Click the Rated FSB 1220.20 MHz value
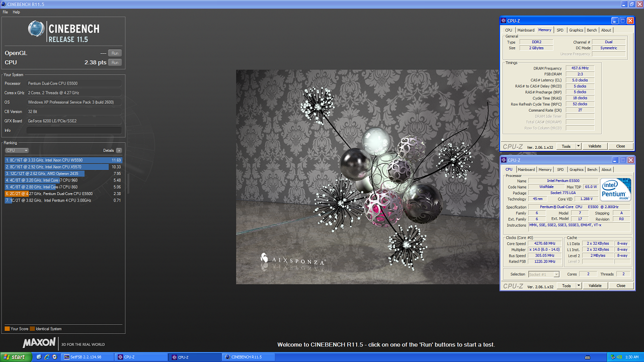 [x=545, y=261]
